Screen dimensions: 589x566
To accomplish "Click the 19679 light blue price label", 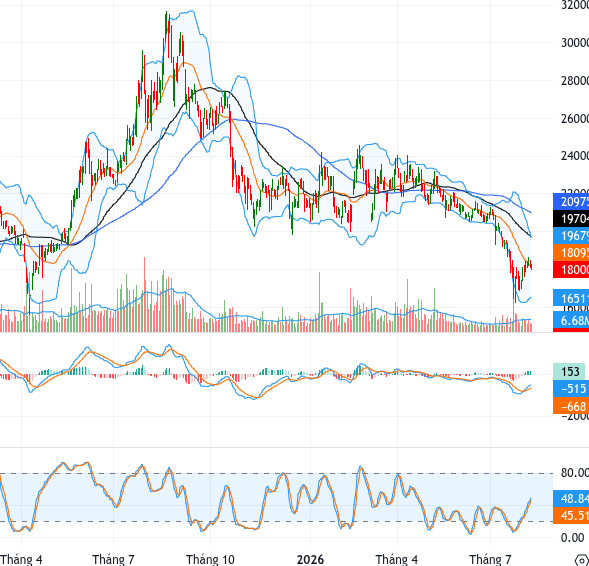I will 571,235.
